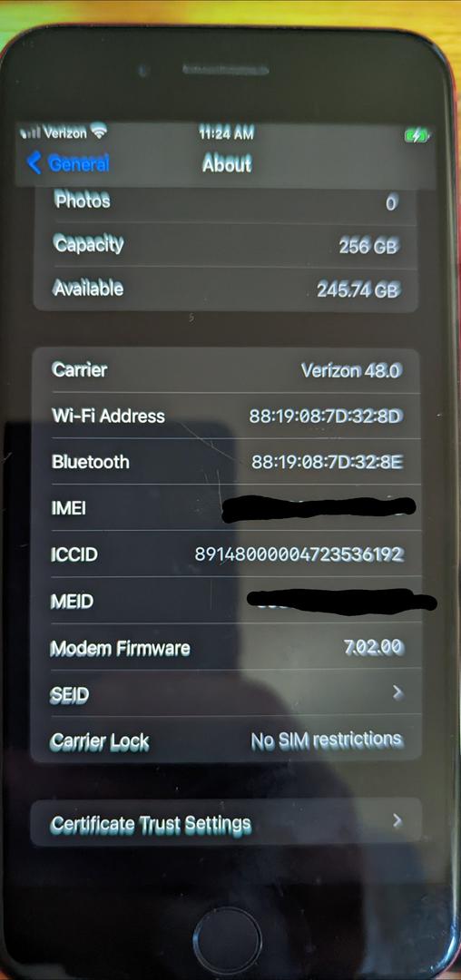Viewport: 461px width, 980px height.
Task: Tap the Verizon carrier label in status bar
Action: 65,132
